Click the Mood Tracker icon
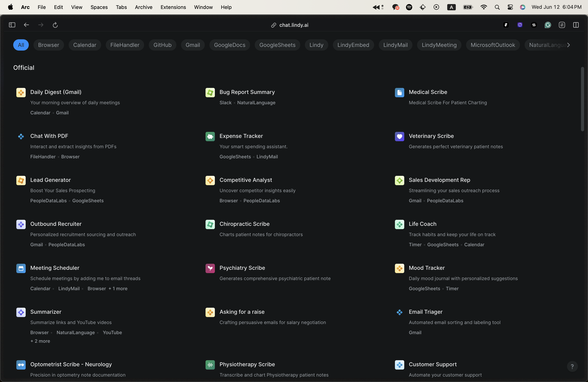The image size is (588, 382). tap(400, 269)
